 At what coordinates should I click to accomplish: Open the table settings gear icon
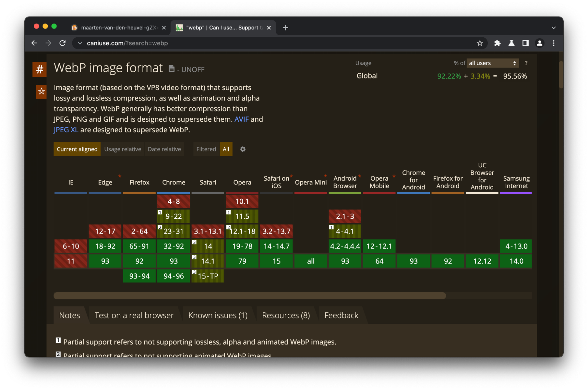(243, 149)
